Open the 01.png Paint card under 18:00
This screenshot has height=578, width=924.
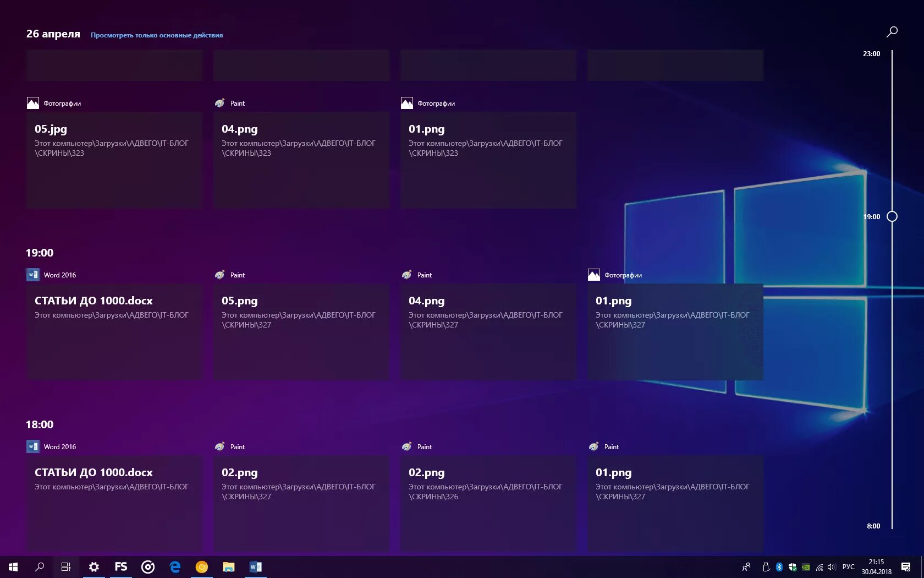675,503
